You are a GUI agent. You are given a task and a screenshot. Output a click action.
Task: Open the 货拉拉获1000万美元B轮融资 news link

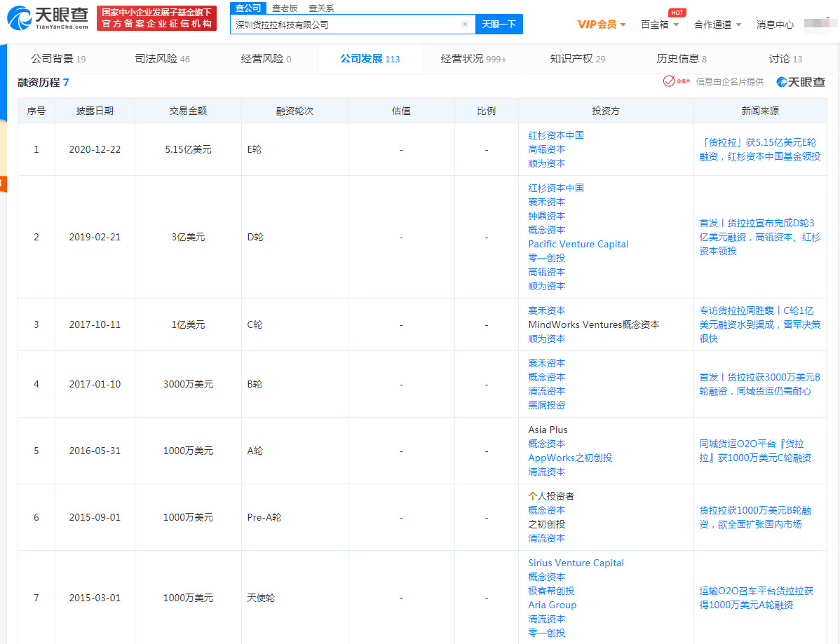tap(755, 517)
